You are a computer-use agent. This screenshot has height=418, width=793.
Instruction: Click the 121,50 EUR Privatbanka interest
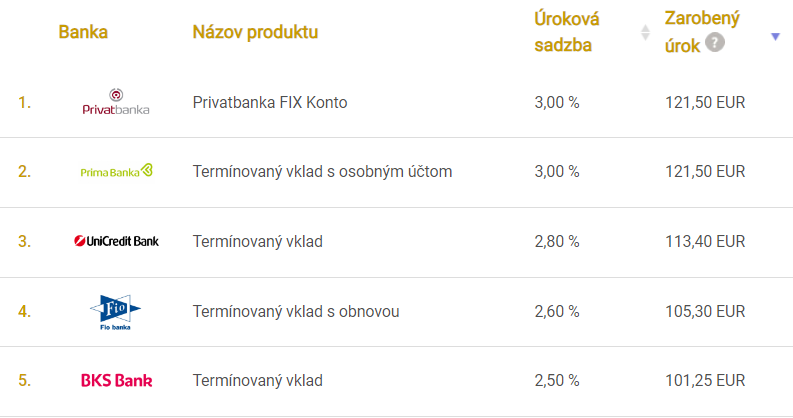704,102
